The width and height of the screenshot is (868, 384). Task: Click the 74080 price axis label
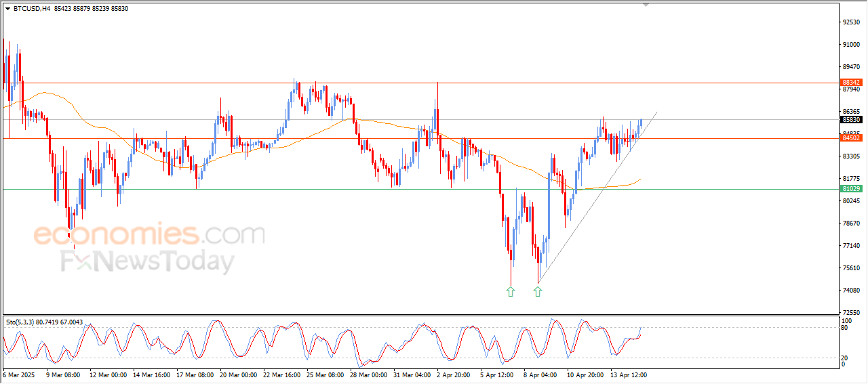tap(851, 291)
